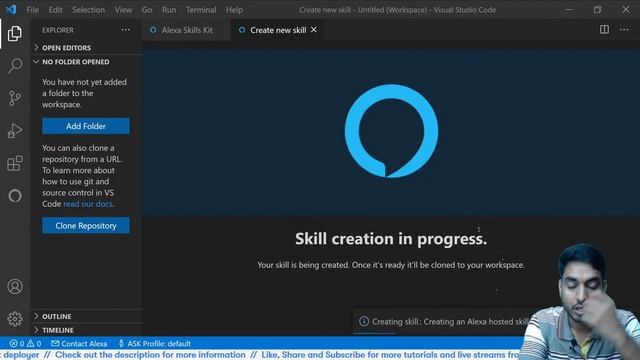Click the Skill creation in progress heading
Screen dimensions: 640x360
click(391, 239)
